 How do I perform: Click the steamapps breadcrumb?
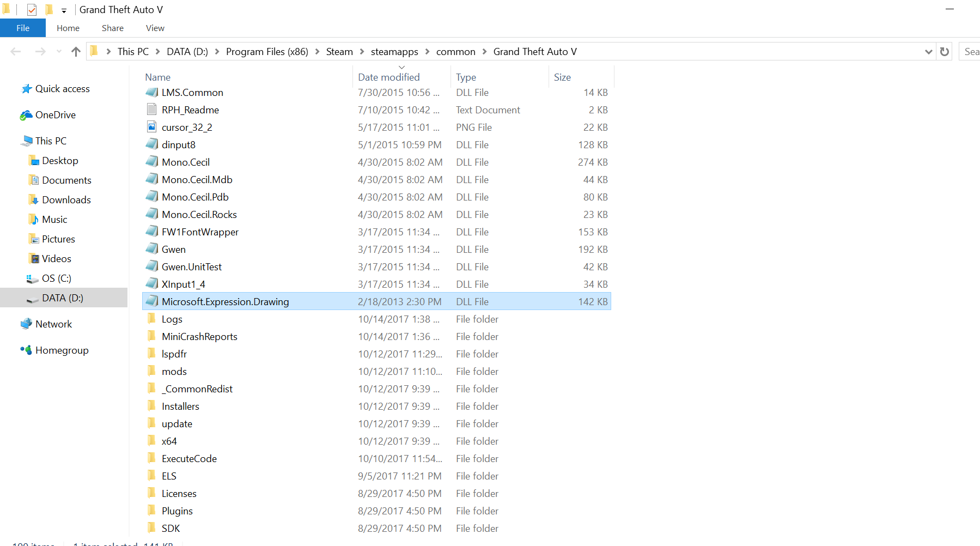pyautogui.click(x=394, y=52)
